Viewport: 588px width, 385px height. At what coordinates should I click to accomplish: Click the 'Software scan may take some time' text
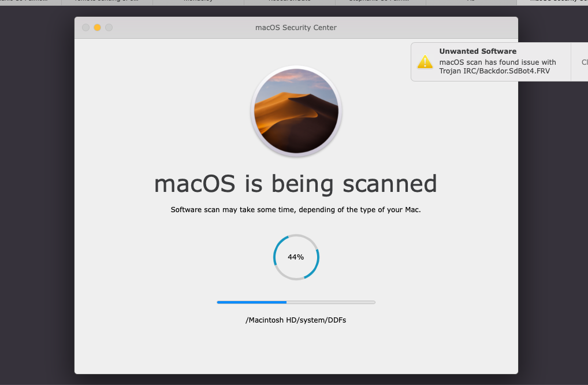pyautogui.click(x=296, y=210)
